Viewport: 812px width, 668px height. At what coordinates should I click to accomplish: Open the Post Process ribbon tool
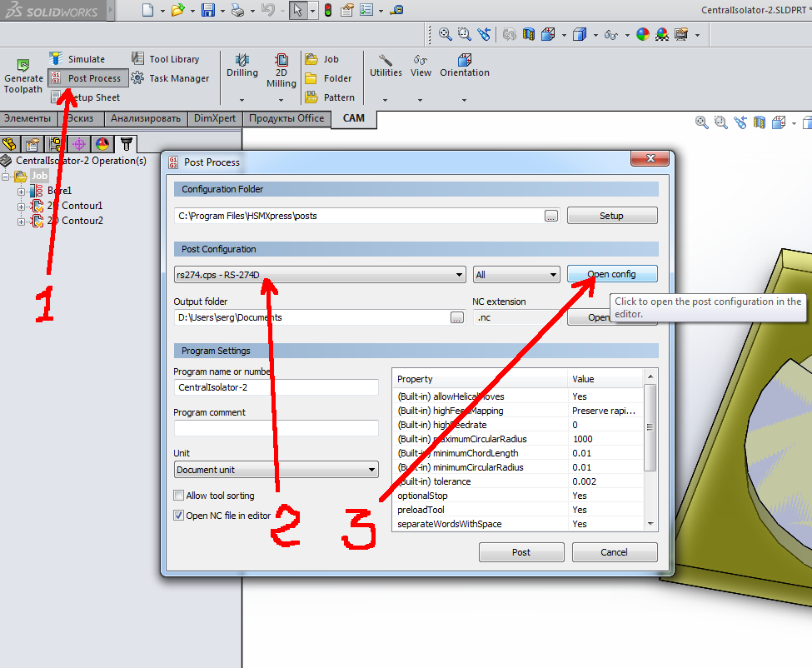point(88,78)
